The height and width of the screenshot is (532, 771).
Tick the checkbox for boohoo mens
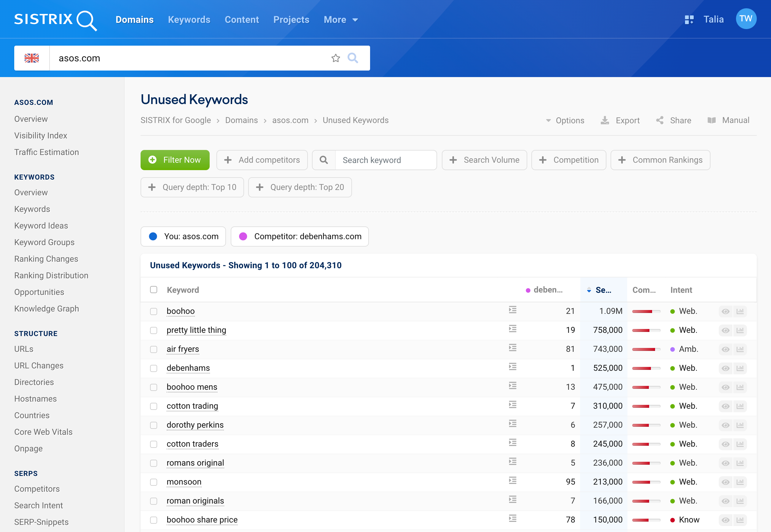click(x=153, y=388)
